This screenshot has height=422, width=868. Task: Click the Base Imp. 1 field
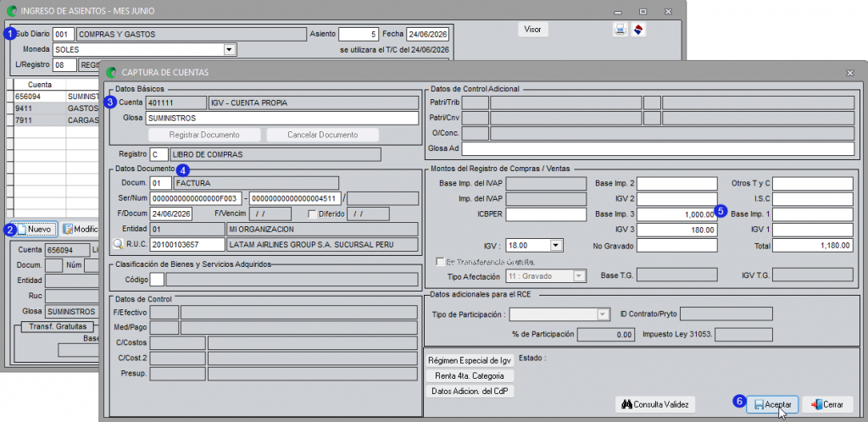click(813, 214)
